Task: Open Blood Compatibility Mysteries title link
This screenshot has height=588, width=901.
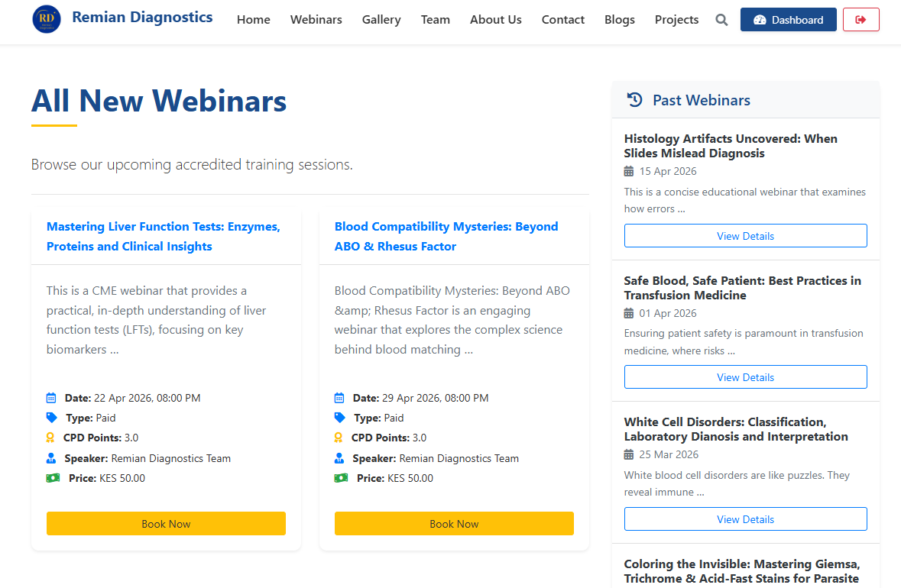Action: (446, 236)
